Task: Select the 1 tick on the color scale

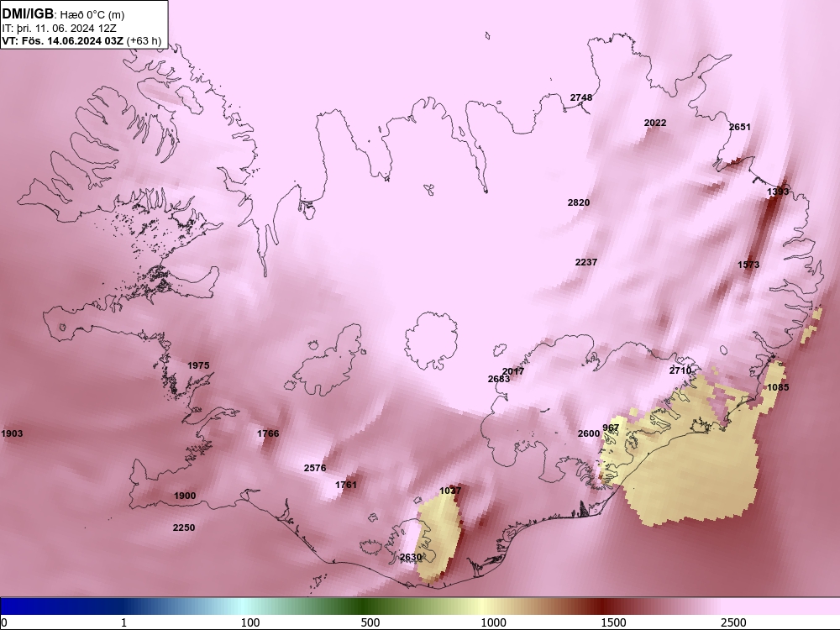Action: tap(123, 622)
